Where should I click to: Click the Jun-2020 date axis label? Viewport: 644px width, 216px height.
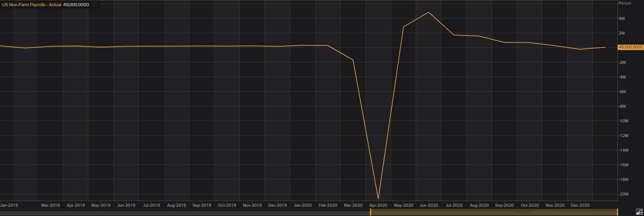click(429, 205)
